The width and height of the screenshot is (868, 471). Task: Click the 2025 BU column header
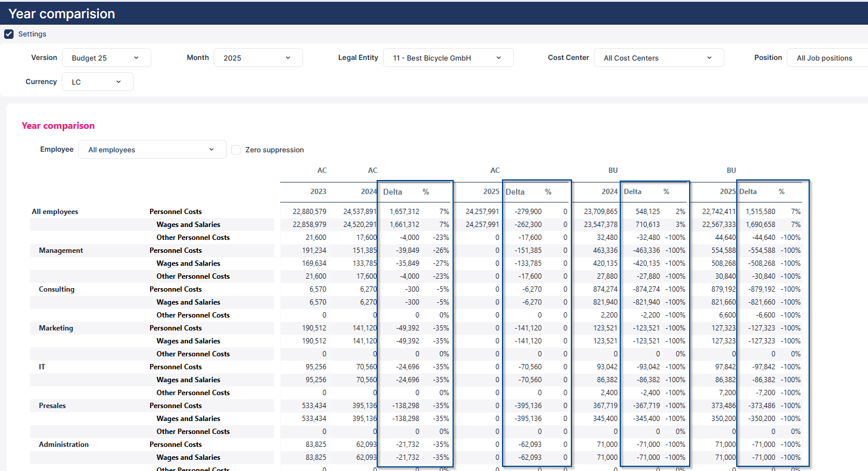click(x=727, y=192)
